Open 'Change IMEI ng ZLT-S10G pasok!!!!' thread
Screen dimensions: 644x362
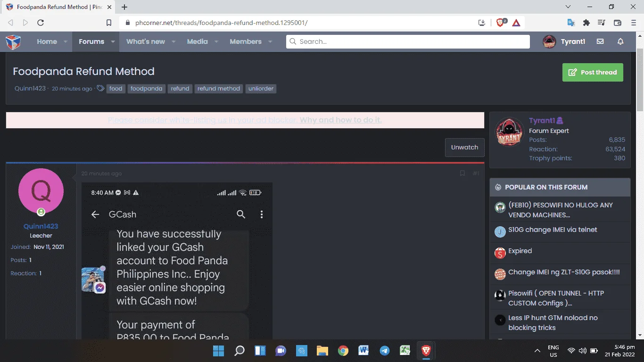tap(564, 272)
